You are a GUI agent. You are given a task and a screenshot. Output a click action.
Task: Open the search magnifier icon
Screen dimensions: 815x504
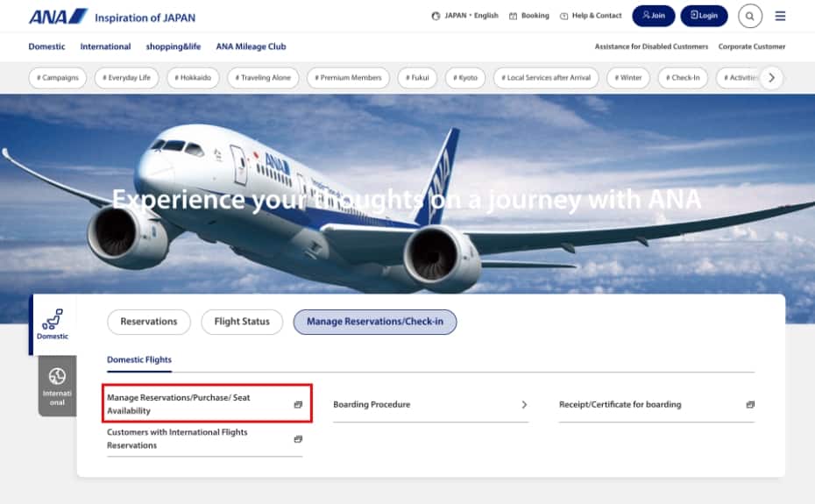pyautogui.click(x=749, y=16)
